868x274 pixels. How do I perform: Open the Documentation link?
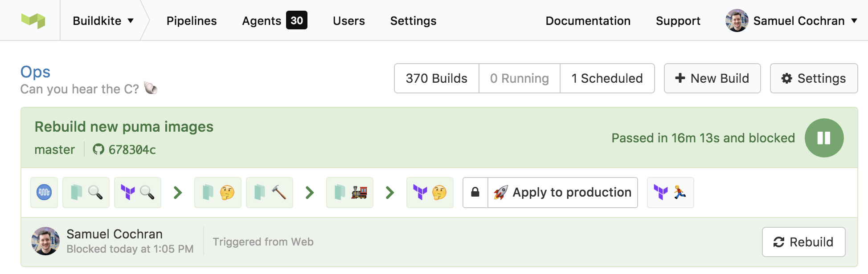[588, 20]
